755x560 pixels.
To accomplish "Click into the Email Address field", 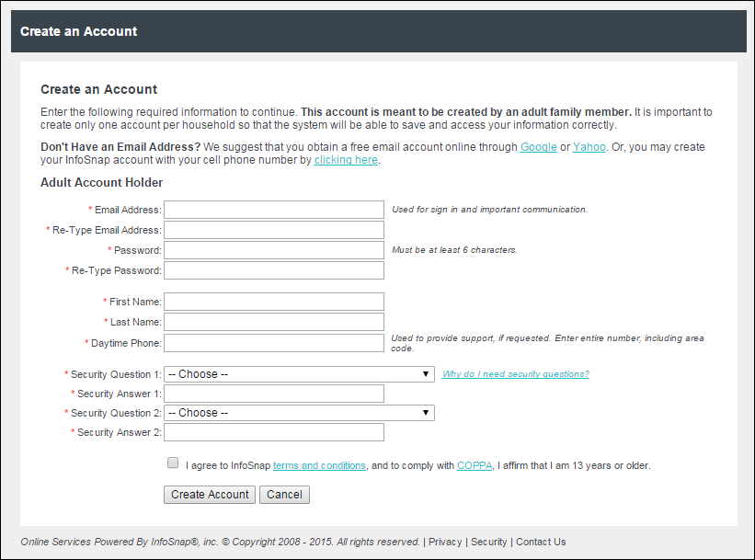I will coord(274,210).
